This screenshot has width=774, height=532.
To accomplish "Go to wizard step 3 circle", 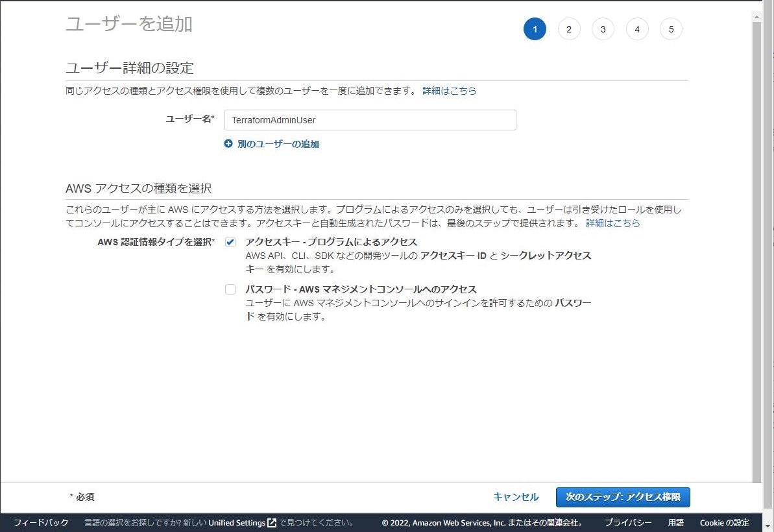I will [603, 29].
